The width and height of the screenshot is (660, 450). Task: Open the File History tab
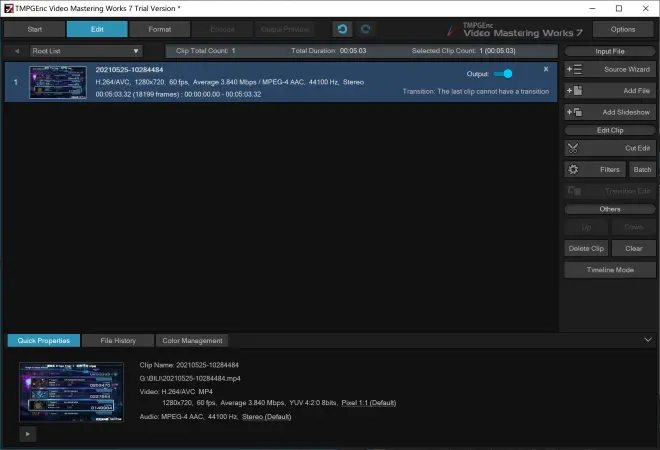(x=118, y=341)
